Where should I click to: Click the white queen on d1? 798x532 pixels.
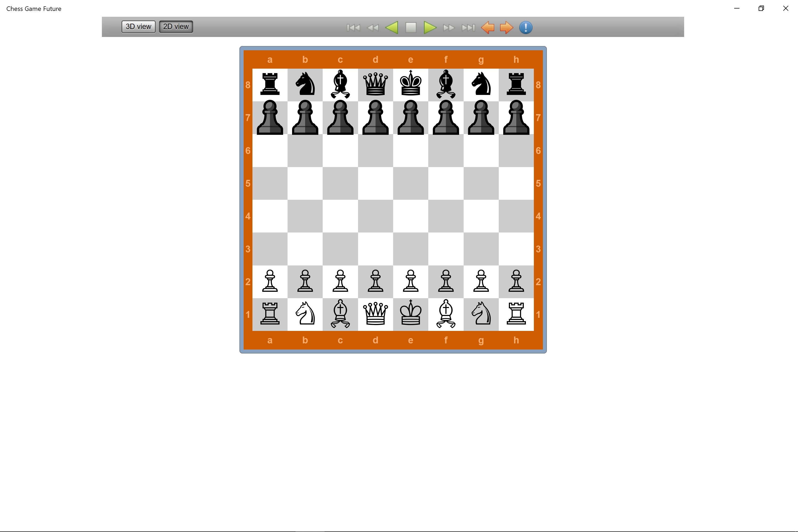(375, 314)
